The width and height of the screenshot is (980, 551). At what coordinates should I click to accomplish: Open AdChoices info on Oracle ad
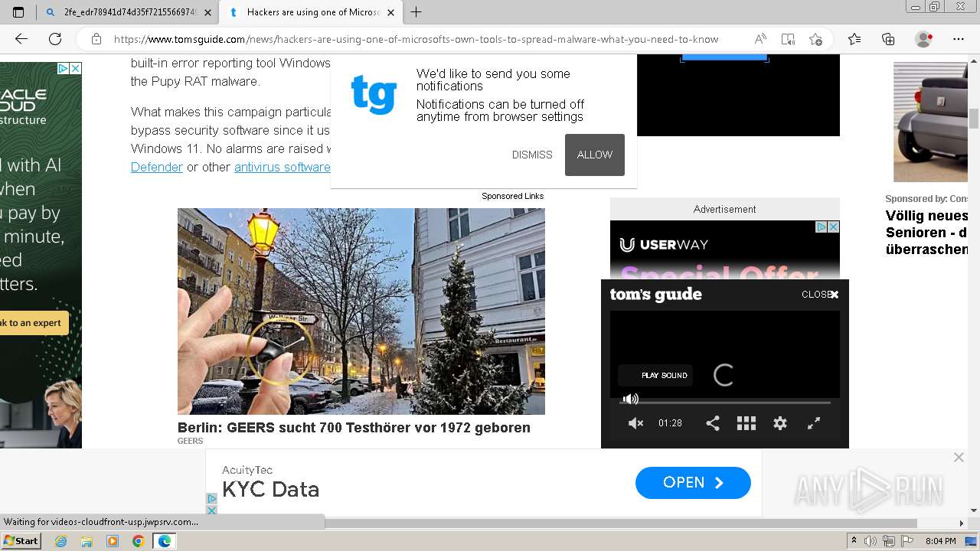tap(64, 68)
